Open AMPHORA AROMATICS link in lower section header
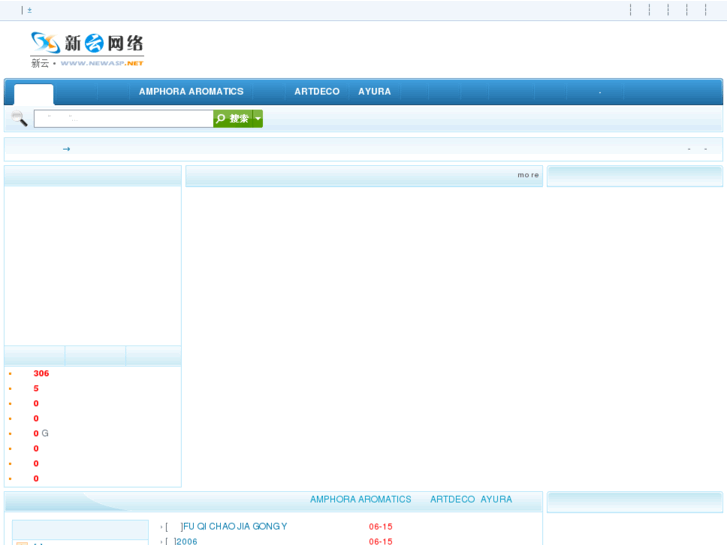This screenshot has width=727, height=545. click(x=361, y=500)
